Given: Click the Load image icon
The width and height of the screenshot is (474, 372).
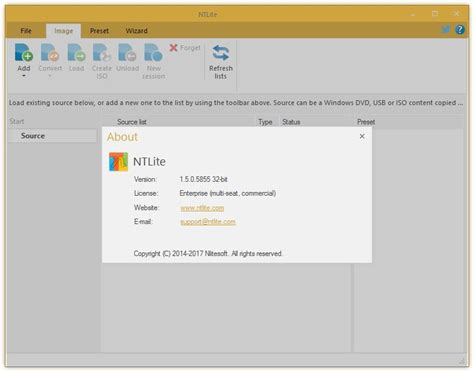Looking at the screenshot, I should pos(76,53).
